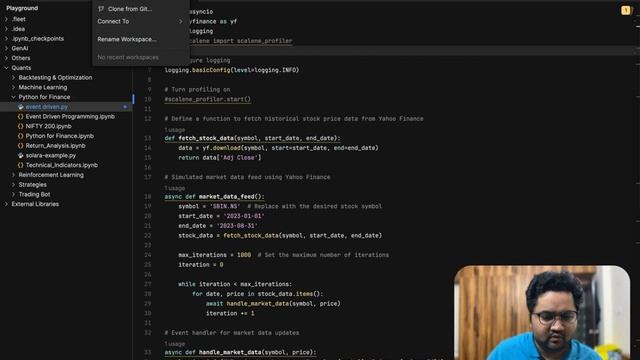Click the logging.basicConfig code line

click(232, 70)
